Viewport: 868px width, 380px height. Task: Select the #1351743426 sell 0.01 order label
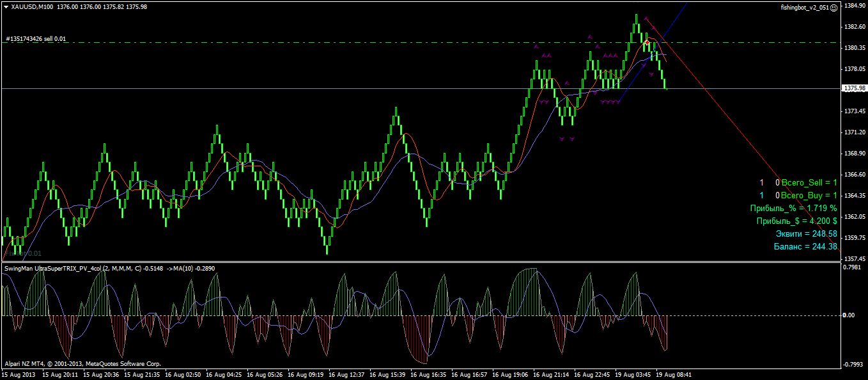coord(36,39)
